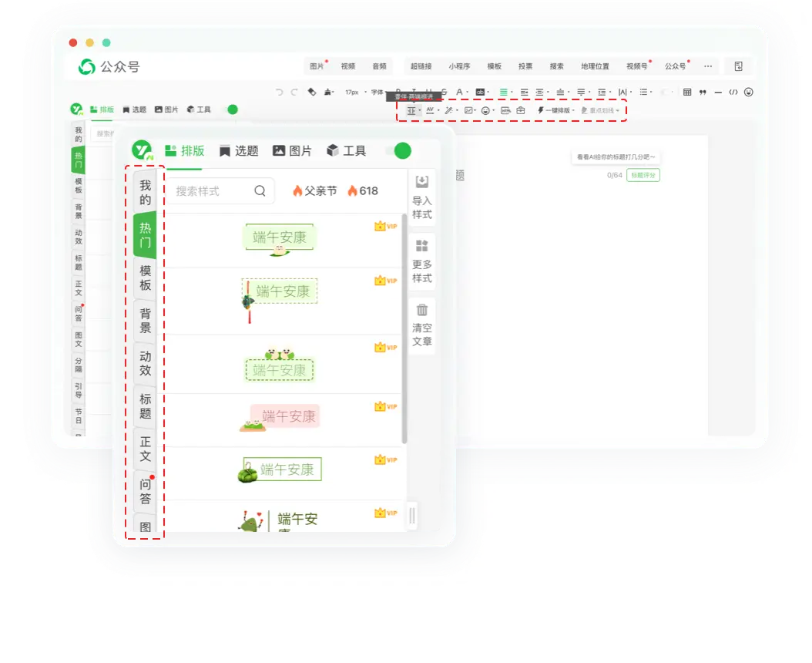Toggle the small green switch beside 工具

point(230,109)
